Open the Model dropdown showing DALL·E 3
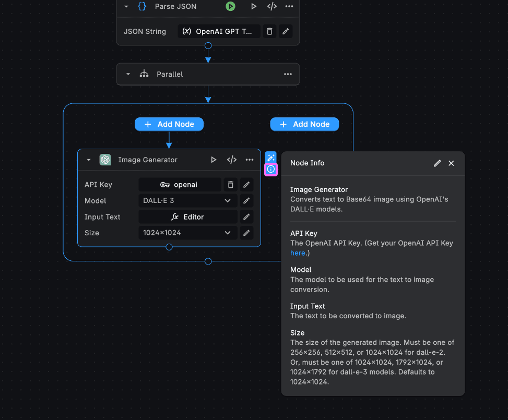The width and height of the screenshot is (508, 420). 187,201
